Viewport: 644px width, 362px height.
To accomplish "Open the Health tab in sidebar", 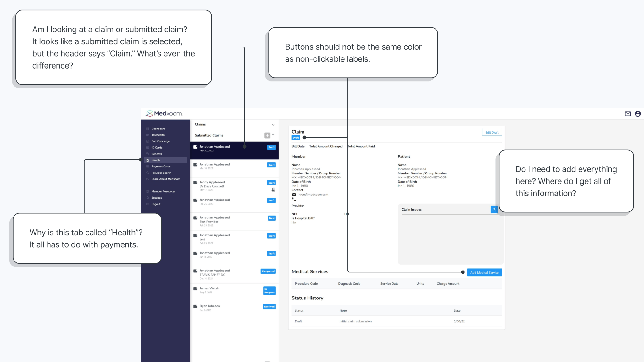I will tap(165, 160).
